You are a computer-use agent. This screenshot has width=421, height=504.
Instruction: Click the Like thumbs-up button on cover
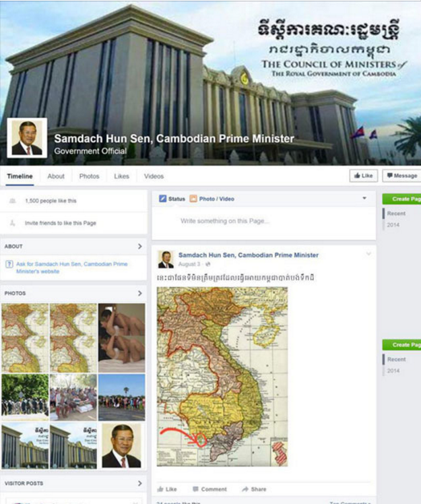pos(363,176)
